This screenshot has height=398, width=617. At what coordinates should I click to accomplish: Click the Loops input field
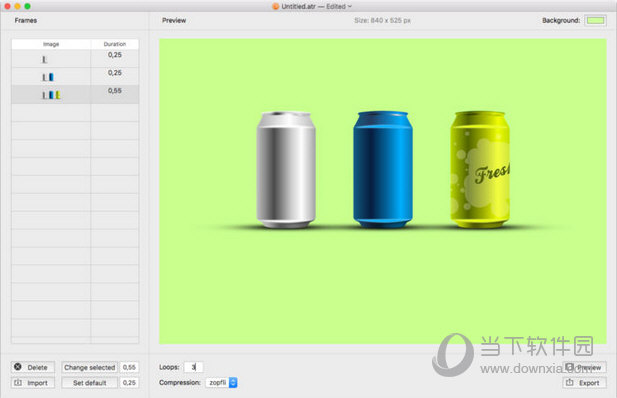(194, 367)
